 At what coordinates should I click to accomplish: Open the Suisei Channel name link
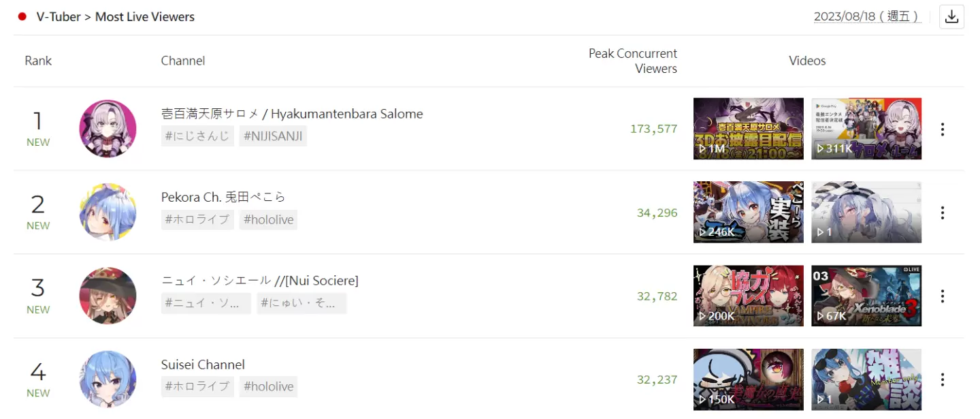point(203,364)
